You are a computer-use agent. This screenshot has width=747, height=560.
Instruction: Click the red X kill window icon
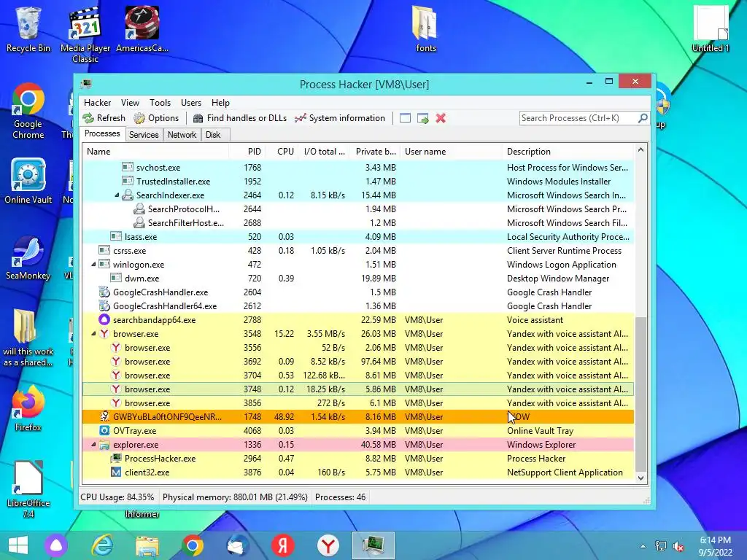441,118
